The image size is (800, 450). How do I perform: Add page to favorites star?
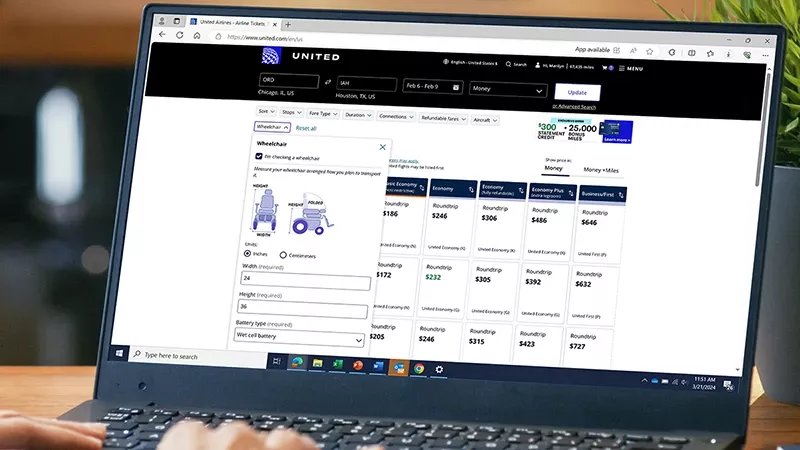click(649, 52)
